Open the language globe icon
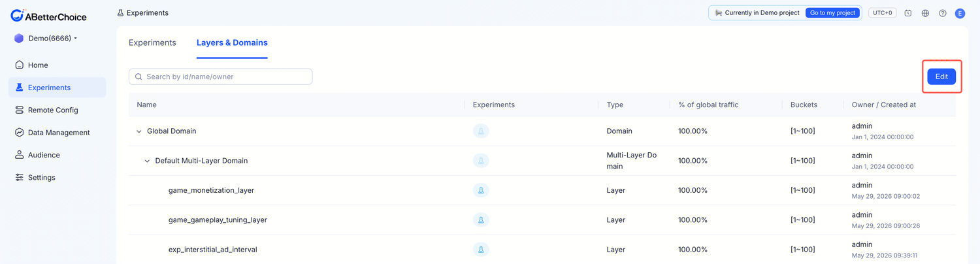This screenshot has width=980, height=264. pos(925,13)
